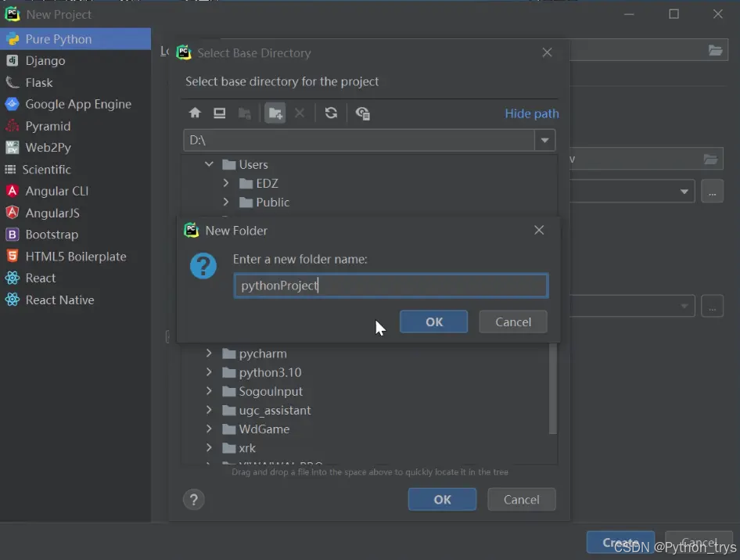Click the Bootstrap B icon
This screenshot has width=740, height=560.
pos(13,235)
